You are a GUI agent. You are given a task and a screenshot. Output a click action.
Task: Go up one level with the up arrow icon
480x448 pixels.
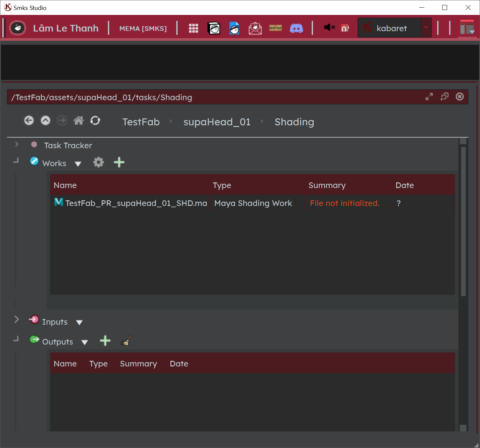(45, 120)
